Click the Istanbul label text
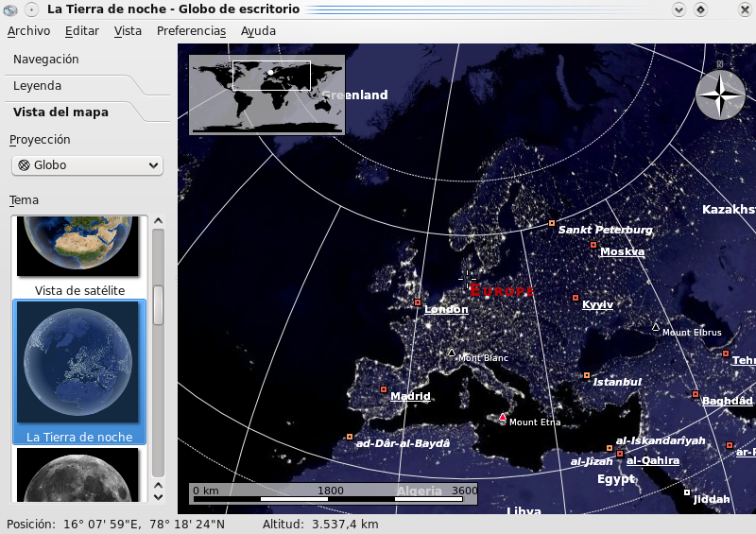Viewport: 756px width, 534px height. pos(617,382)
